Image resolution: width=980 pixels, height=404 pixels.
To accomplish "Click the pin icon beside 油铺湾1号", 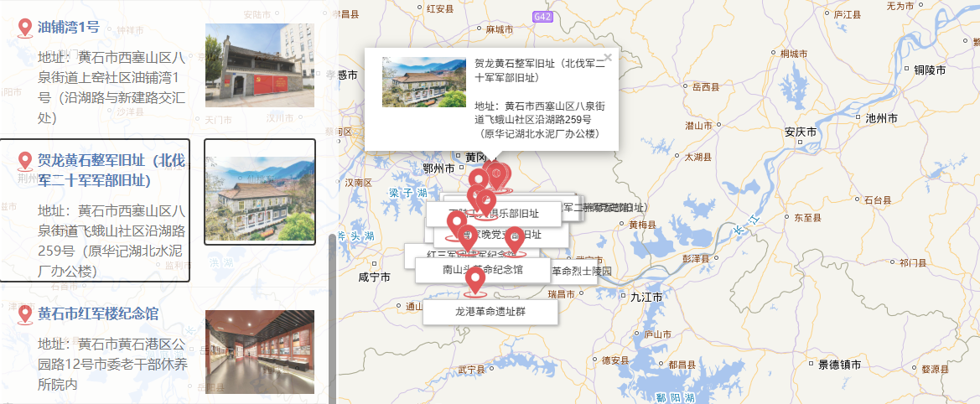I will (x=25, y=28).
